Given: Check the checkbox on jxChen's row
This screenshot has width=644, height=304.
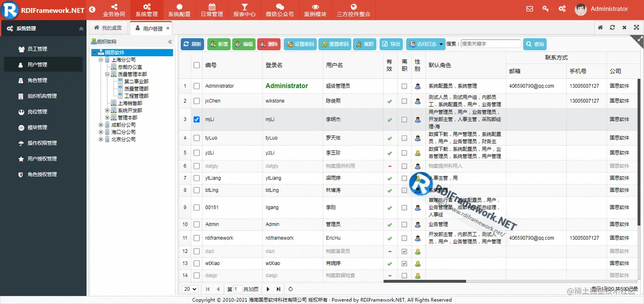Looking at the screenshot, I should (196, 101).
